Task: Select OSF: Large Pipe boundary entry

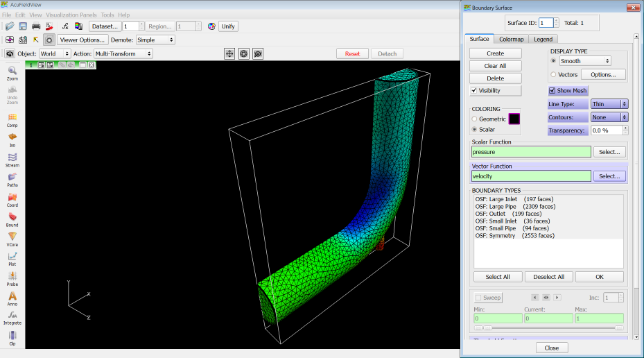Action: pos(515,207)
